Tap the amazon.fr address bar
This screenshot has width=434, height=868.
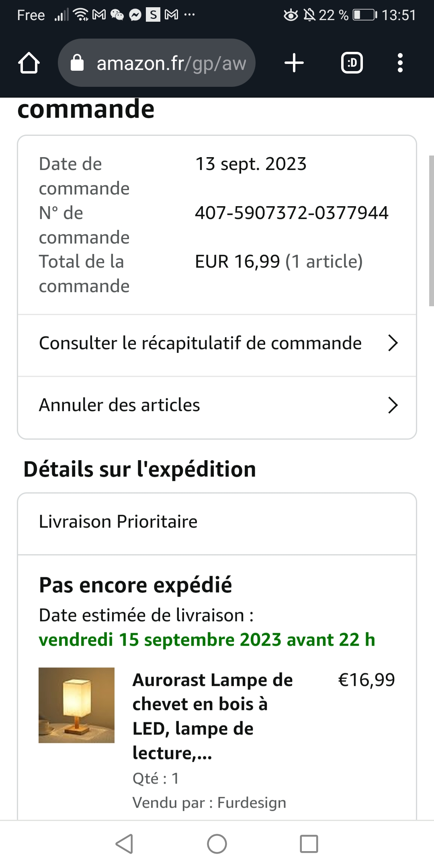tap(171, 63)
